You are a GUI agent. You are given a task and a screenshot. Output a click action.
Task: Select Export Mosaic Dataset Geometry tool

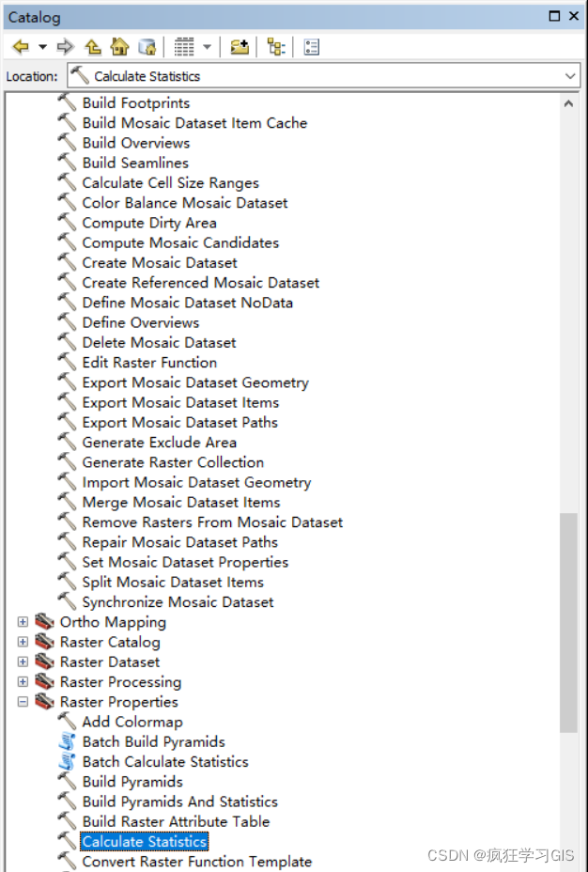pos(195,382)
